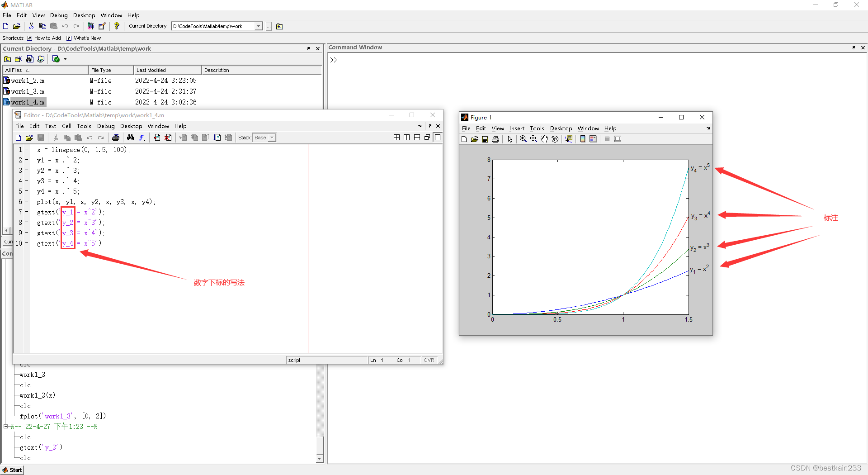Click the New folder icon in the Current Directory panel
Image resolution: width=868 pixels, height=475 pixels.
pyautogui.click(x=18, y=59)
